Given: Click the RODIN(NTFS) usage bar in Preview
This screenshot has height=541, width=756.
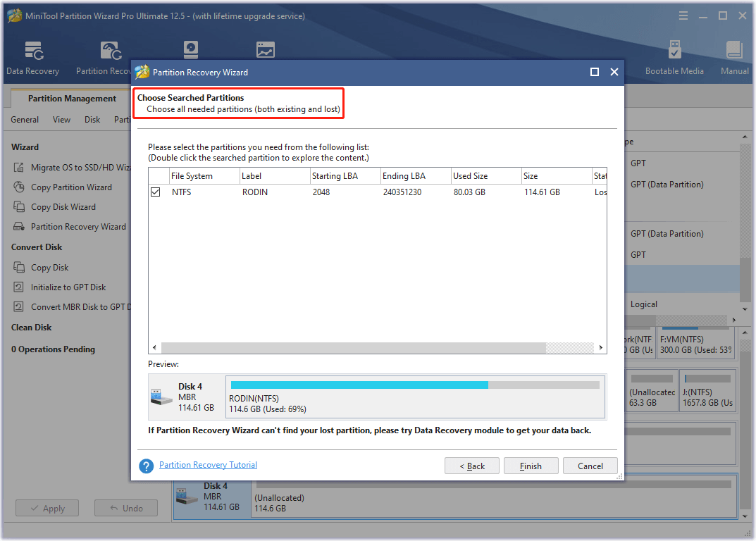Looking at the screenshot, I should pos(415,385).
